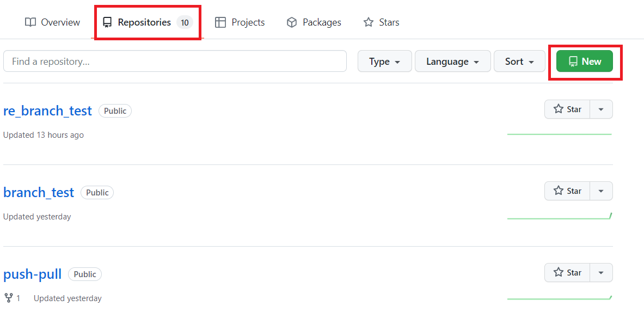Switch to the Overview tab
Image resolution: width=644 pixels, height=312 pixels.
[x=53, y=22]
